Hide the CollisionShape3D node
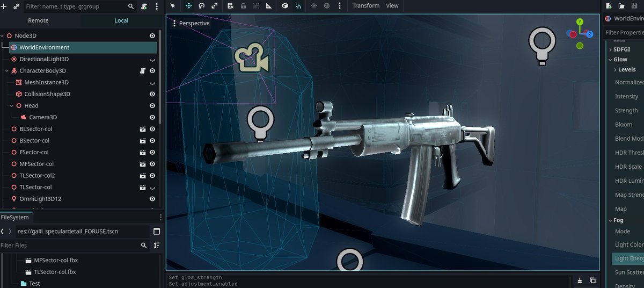The width and height of the screenshot is (644, 288). tap(152, 94)
